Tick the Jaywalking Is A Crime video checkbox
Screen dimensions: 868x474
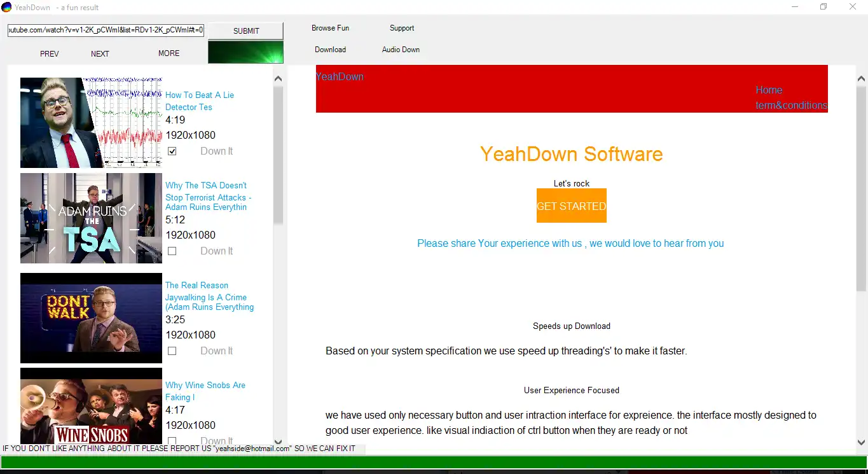point(172,351)
